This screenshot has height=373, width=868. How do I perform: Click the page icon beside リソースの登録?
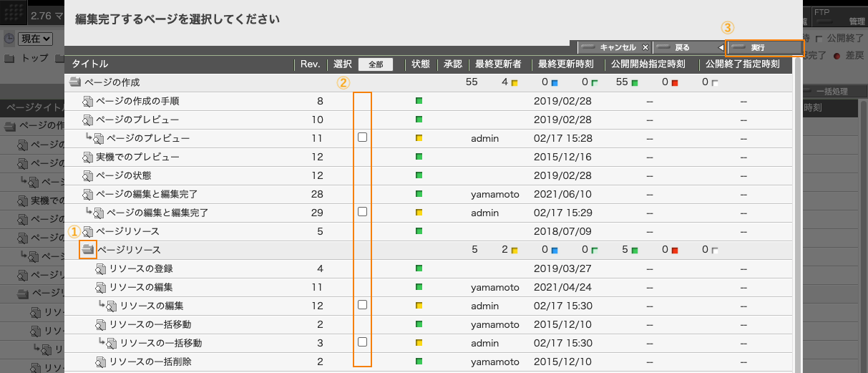100,268
